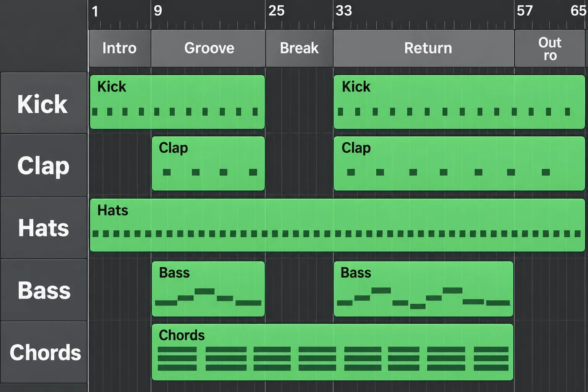The image size is (588, 392).
Task: Select the Bass clip under the Groove section
Action: coord(208,289)
